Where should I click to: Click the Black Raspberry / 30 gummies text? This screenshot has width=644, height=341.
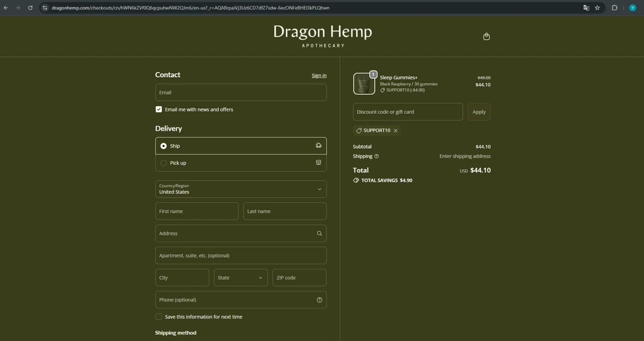click(409, 84)
